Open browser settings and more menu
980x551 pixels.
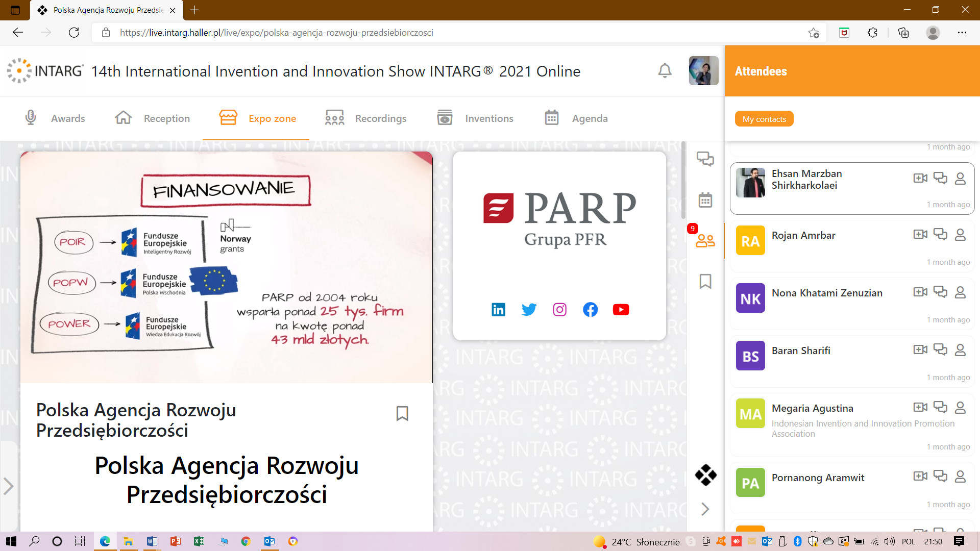(x=962, y=33)
